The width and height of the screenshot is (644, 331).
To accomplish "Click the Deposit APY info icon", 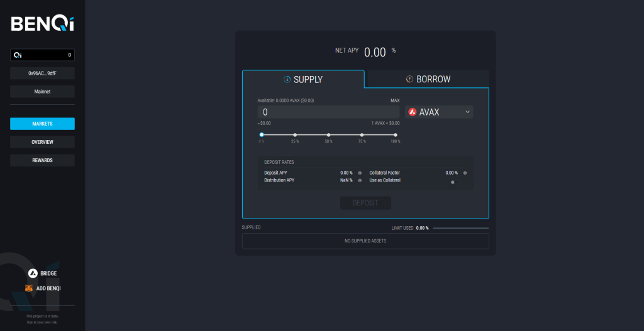I will [360, 173].
